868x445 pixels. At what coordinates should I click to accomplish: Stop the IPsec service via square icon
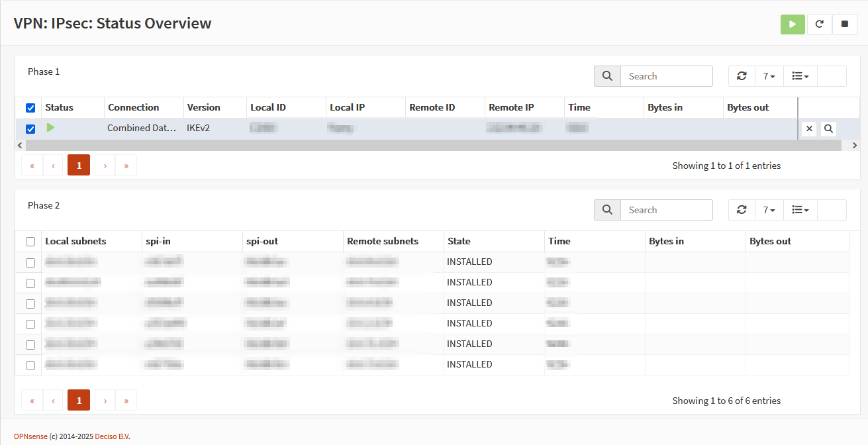click(x=844, y=25)
